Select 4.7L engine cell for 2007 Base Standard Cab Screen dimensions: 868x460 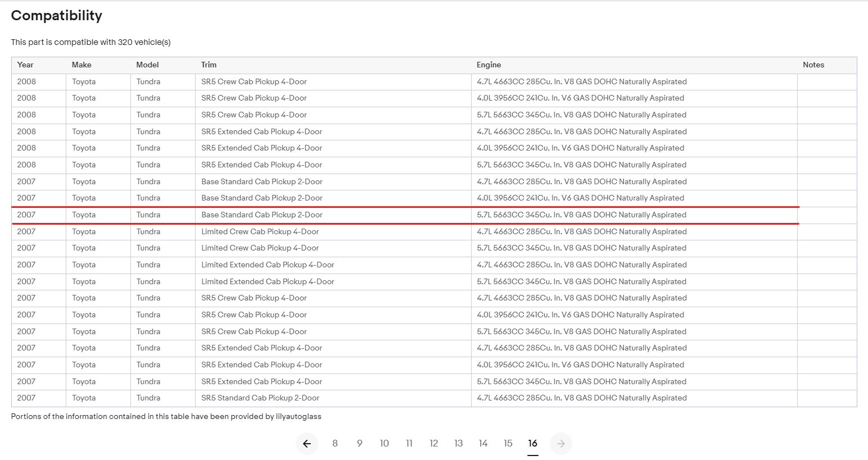coord(634,182)
